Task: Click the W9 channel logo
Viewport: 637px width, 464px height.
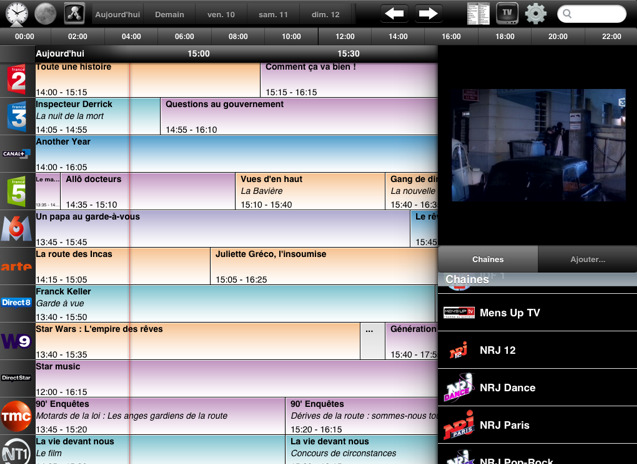Action: pyautogui.click(x=16, y=341)
